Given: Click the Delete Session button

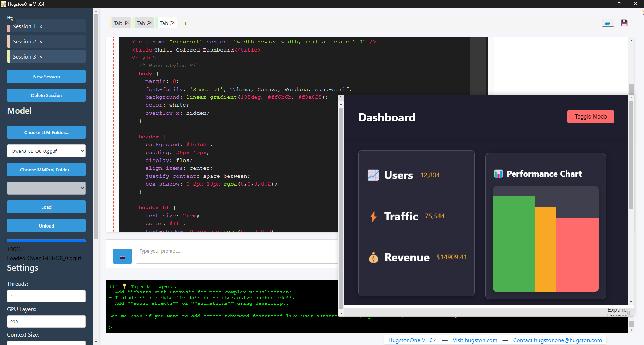Looking at the screenshot, I should [46, 95].
